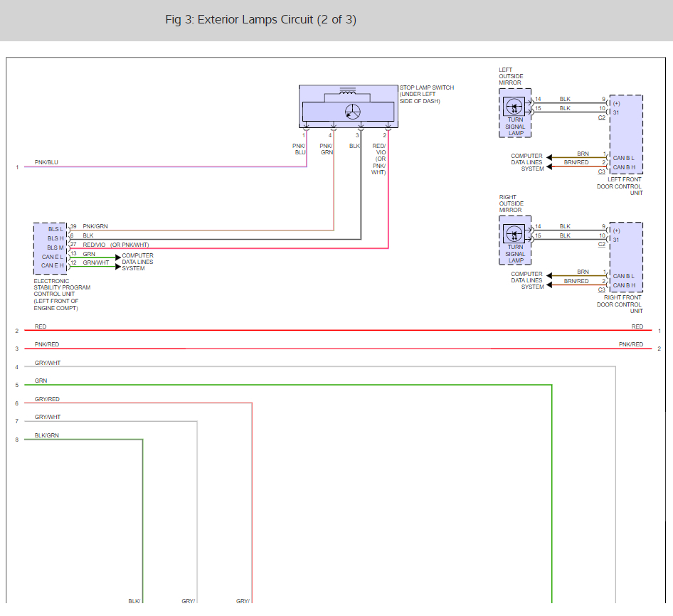Click the transistor symbol in the stop lamp switch
Image resolution: width=673 pixels, height=616 pixels.
[352, 112]
